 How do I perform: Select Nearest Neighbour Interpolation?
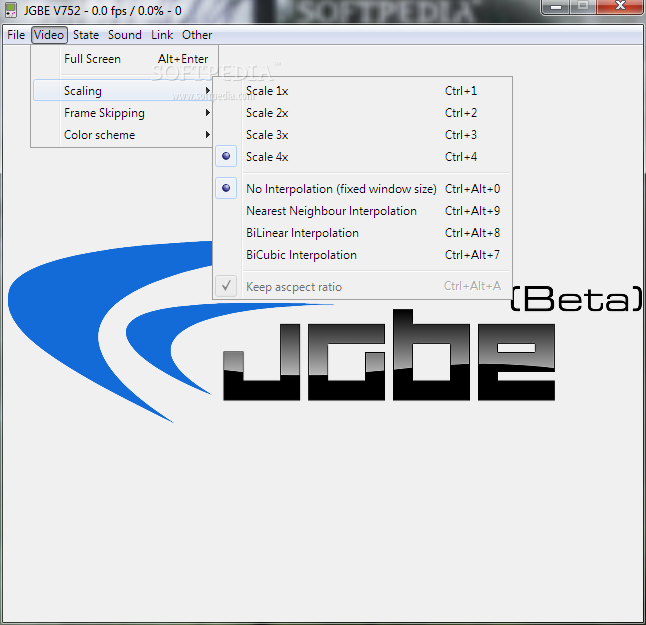pyautogui.click(x=362, y=211)
